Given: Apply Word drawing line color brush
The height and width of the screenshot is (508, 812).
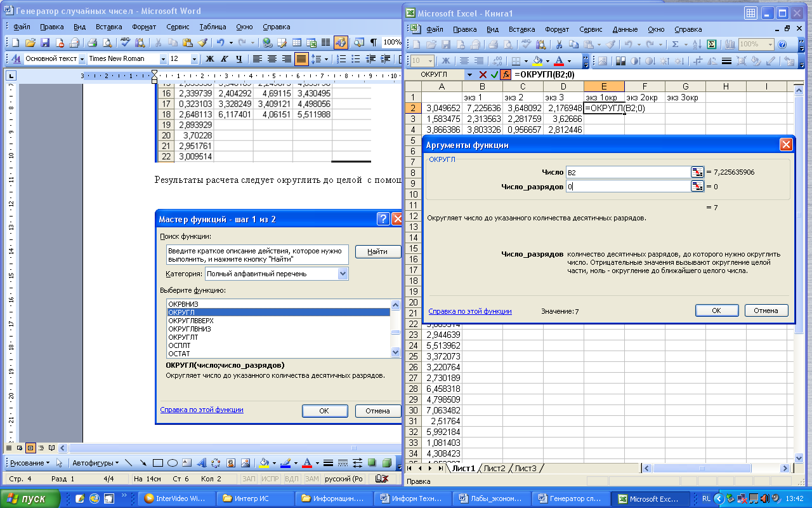Looking at the screenshot, I should click(285, 463).
